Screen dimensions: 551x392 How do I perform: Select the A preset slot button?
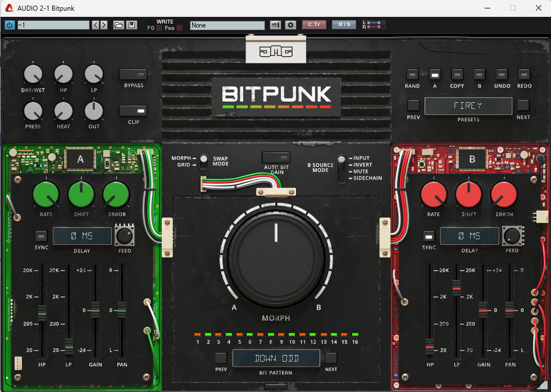point(435,75)
